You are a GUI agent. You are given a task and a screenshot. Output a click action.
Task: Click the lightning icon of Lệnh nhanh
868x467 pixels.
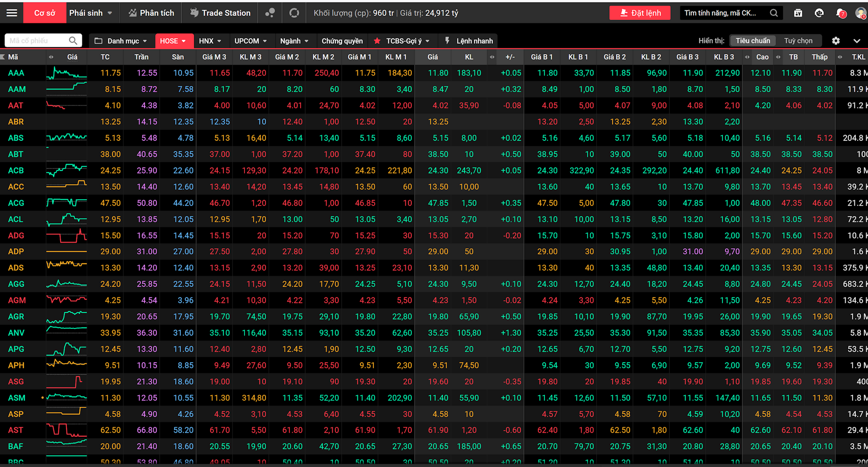point(447,41)
